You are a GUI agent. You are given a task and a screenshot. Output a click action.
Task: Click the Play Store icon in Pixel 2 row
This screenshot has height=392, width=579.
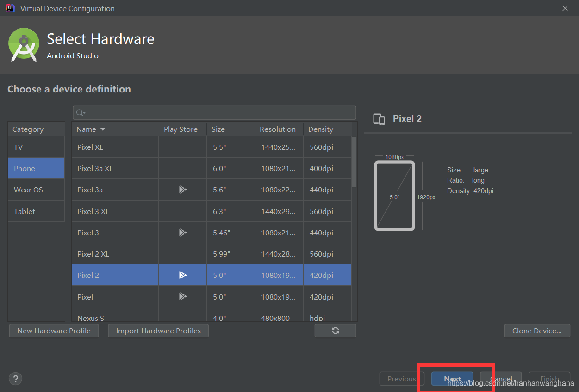click(182, 275)
